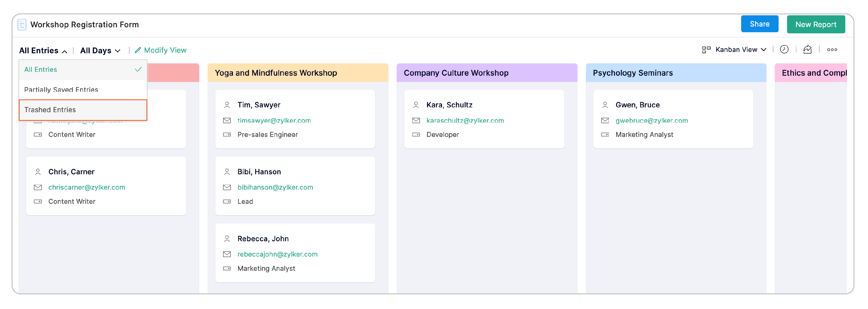Image resolution: width=868 pixels, height=309 pixels.
Task: Click the export share arrow icon
Action: [807, 49]
